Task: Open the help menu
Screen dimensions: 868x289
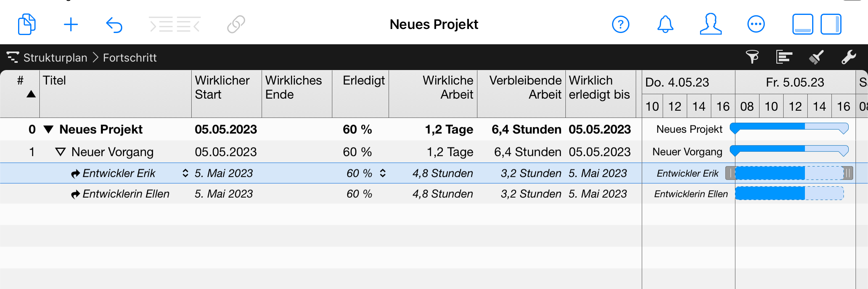Action: tap(620, 24)
